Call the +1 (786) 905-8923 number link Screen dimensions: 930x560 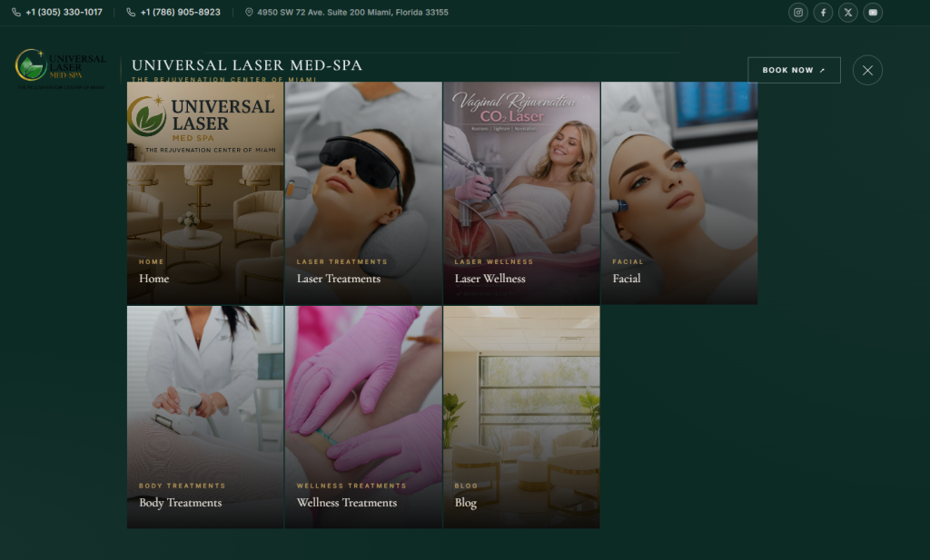pos(181,13)
